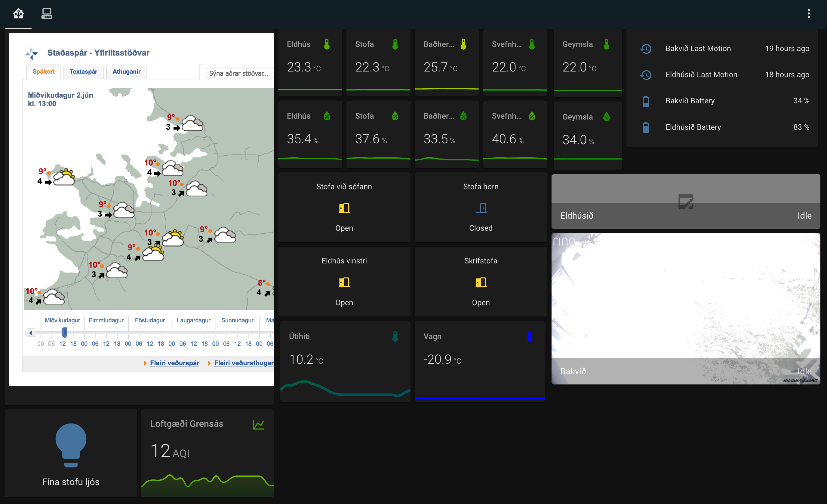The height and width of the screenshot is (504, 827).
Task: Open the three-dot overflow menu
Action: (x=809, y=14)
